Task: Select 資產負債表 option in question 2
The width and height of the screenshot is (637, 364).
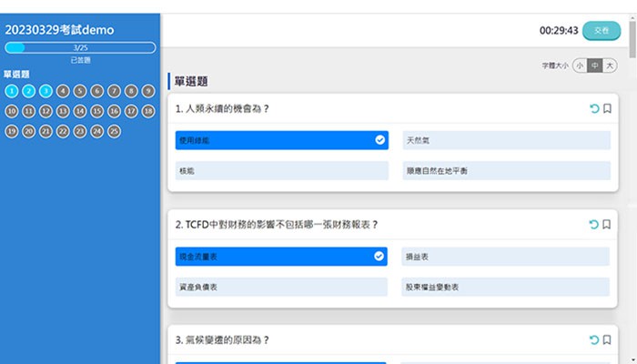Action: tap(281, 287)
